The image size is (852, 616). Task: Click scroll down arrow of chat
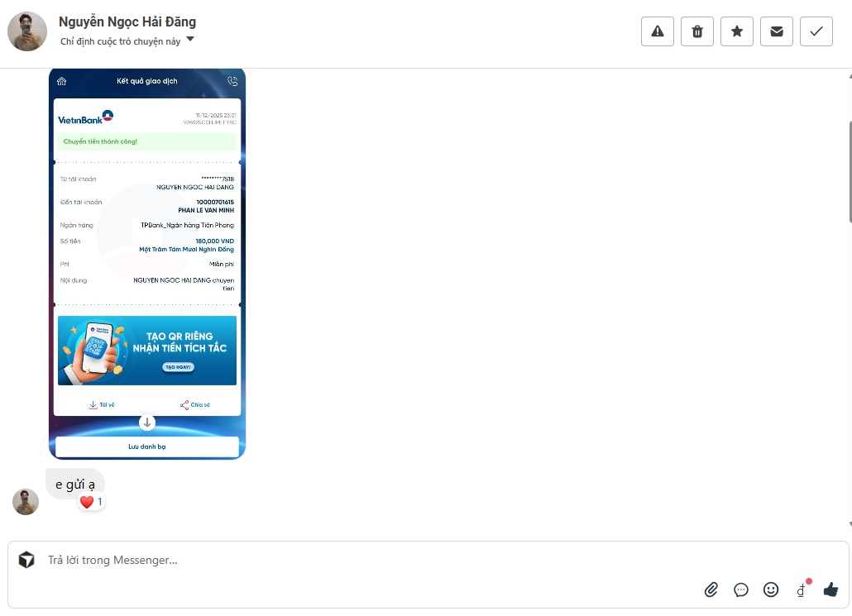click(850, 524)
